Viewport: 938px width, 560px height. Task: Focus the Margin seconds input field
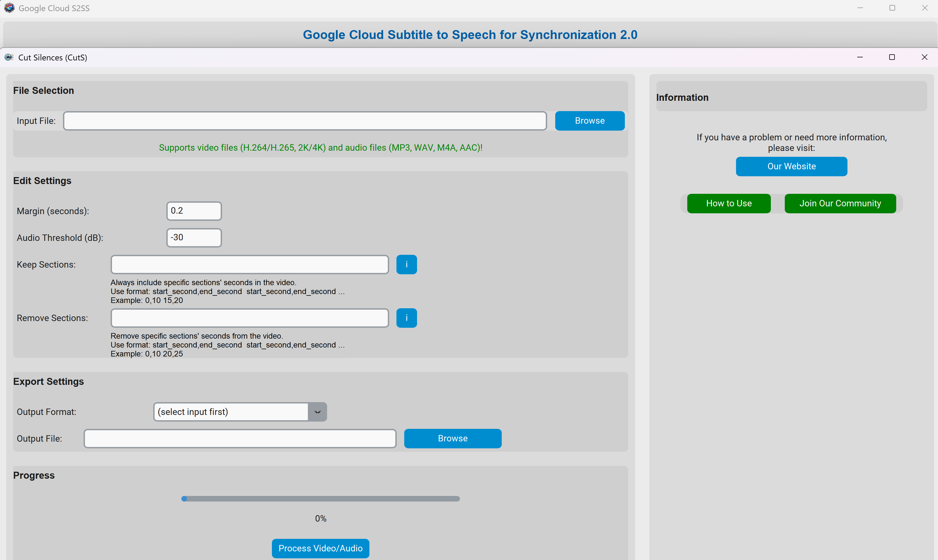click(x=194, y=211)
